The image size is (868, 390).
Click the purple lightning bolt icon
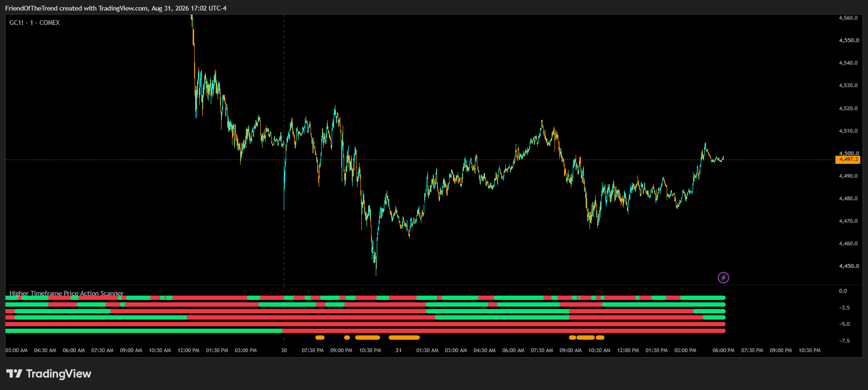pos(723,277)
